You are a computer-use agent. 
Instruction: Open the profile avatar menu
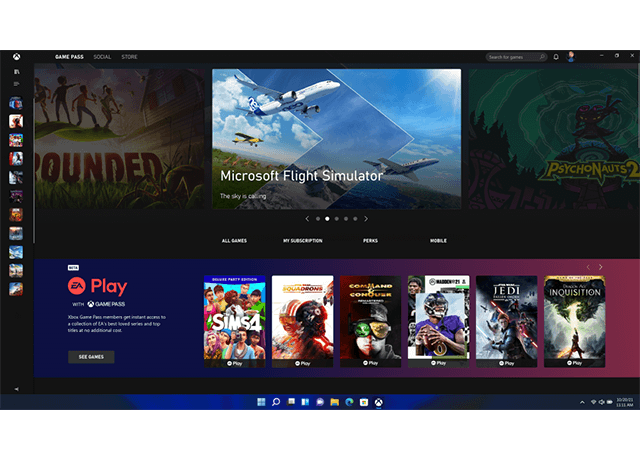click(571, 56)
